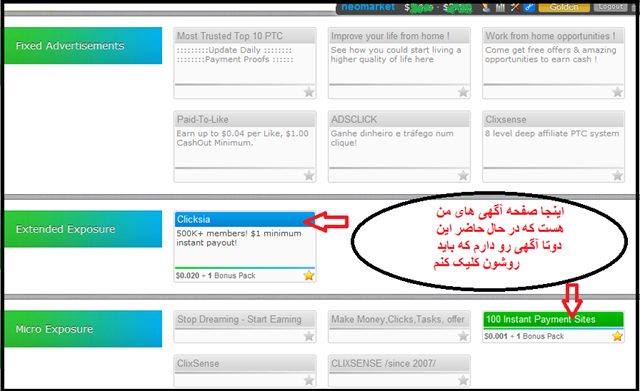Click the star on Most Trusted Top 10 PTC

pos(309,92)
